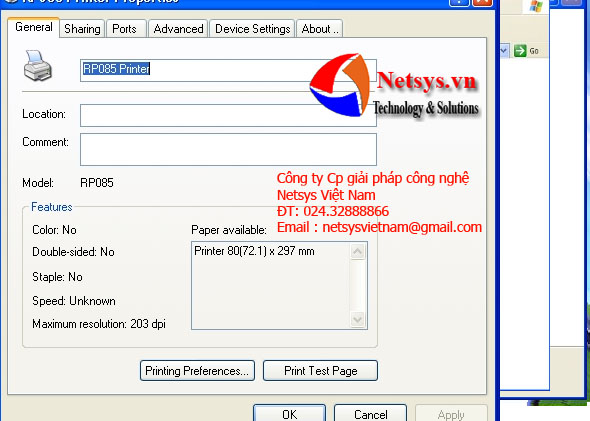Screen dimensions: 590x421
Task: Click the Windows flag logo icon
Action: [x=536, y=6]
